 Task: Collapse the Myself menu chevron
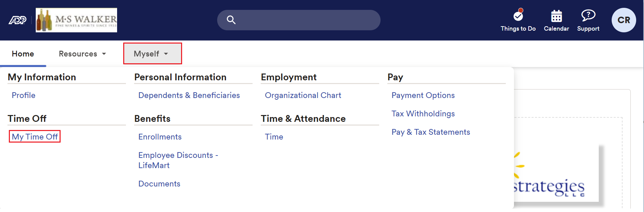[x=166, y=54]
